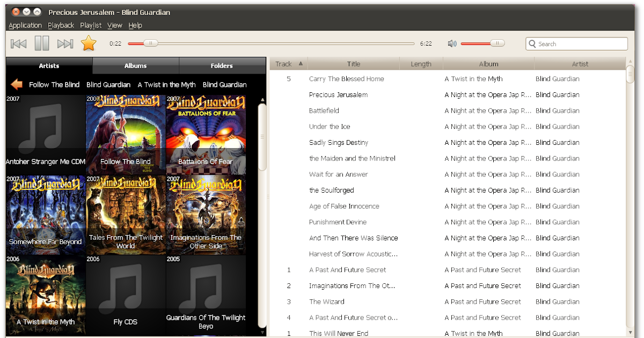
Task: Select Wait for an Answer track
Action: (448, 174)
